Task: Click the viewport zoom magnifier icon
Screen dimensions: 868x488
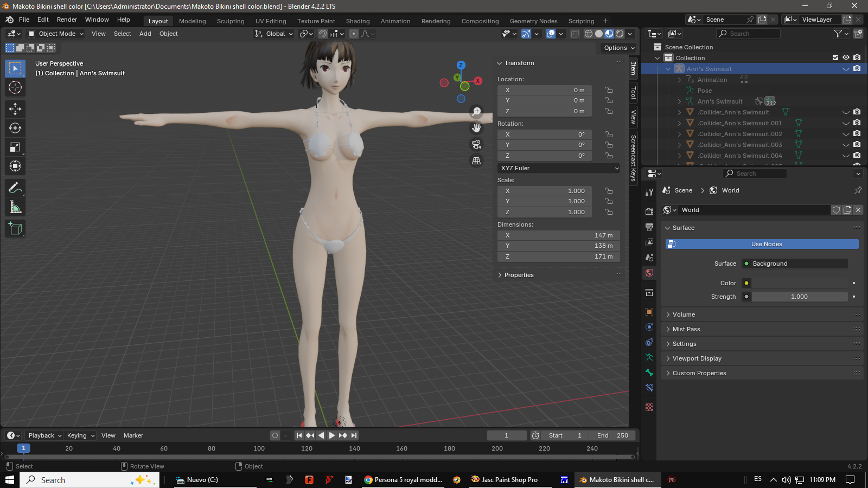Action: [x=476, y=111]
